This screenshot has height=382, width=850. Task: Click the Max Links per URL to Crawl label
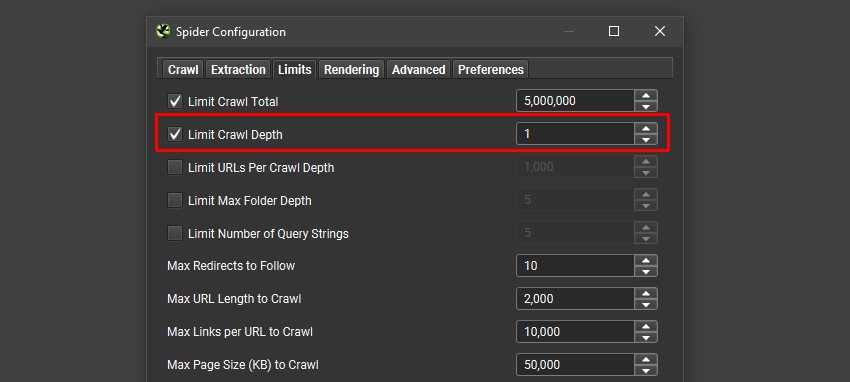(x=240, y=332)
